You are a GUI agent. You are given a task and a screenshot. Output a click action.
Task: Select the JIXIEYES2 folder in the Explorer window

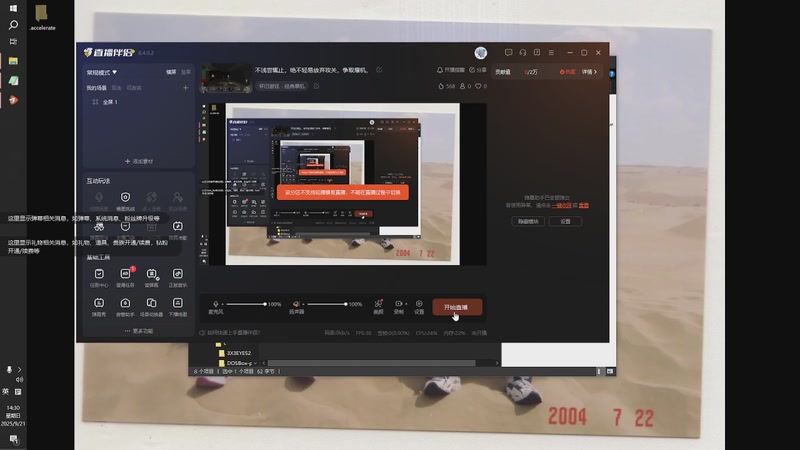(x=235, y=353)
